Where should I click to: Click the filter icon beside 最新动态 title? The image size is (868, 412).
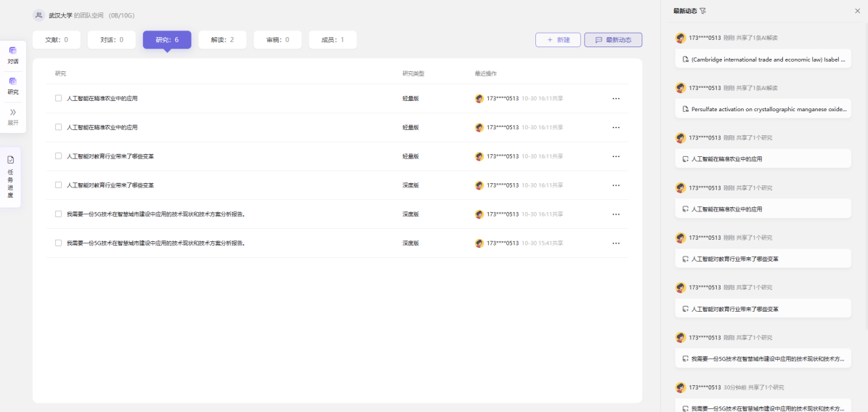[702, 11]
